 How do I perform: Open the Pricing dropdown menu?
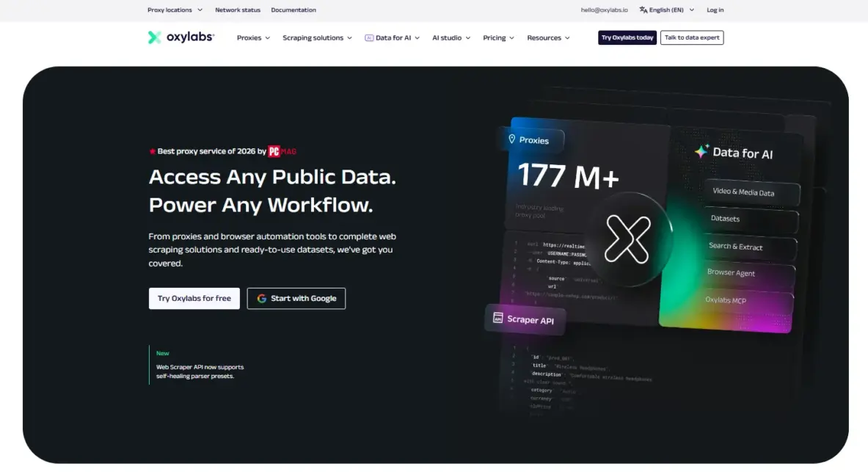pyautogui.click(x=498, y=37)
